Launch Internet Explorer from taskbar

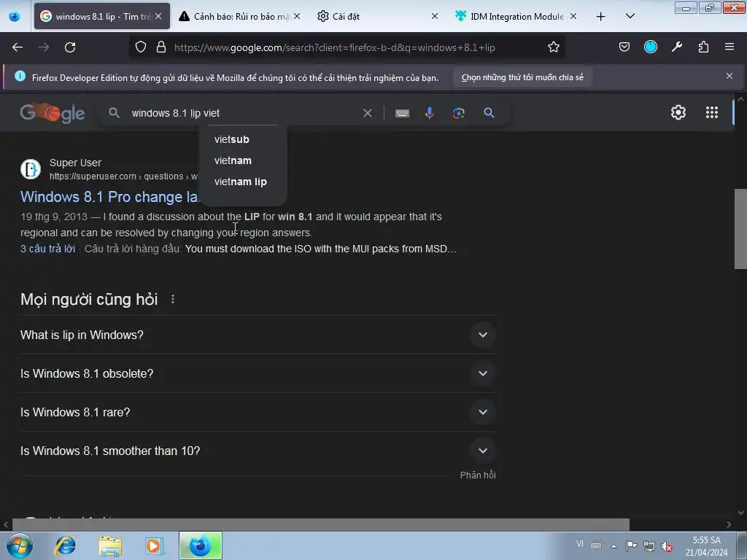[65, 545]
